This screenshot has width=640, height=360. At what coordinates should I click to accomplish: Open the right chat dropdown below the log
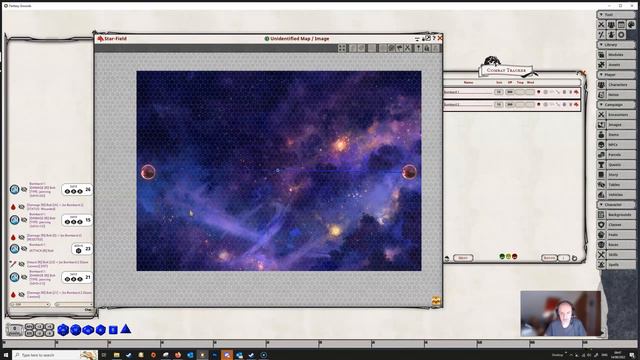coord(73,304)
